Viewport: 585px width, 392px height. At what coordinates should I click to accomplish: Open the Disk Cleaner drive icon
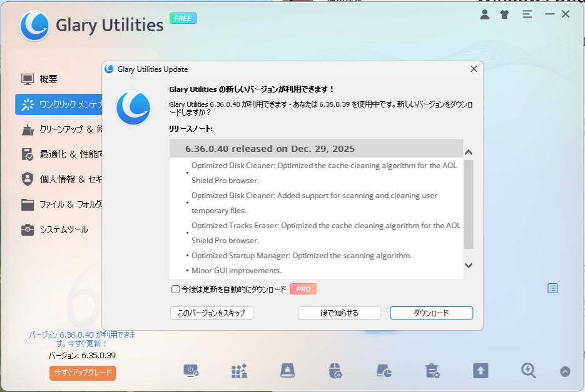click(287, 371)
